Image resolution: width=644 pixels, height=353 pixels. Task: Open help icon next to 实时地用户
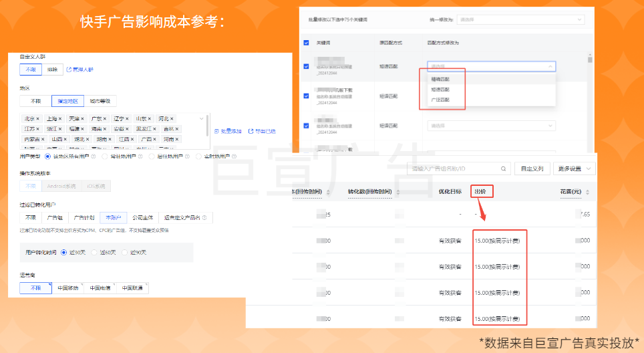pos(234,156)
